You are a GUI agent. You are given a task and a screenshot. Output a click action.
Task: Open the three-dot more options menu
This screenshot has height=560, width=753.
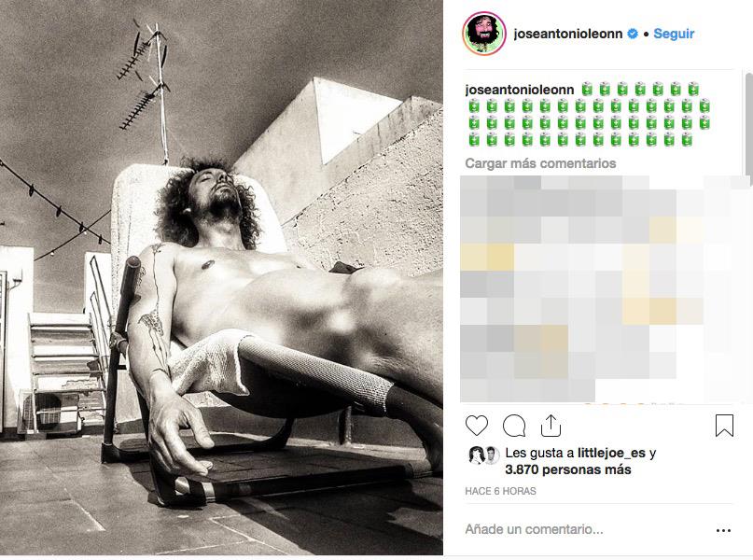tap(723, 531)
